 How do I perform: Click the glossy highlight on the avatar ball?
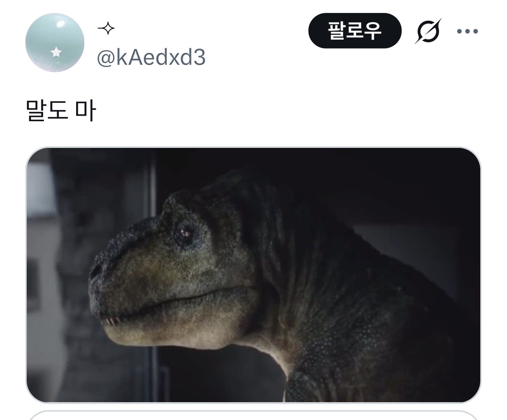coord(61,24)
